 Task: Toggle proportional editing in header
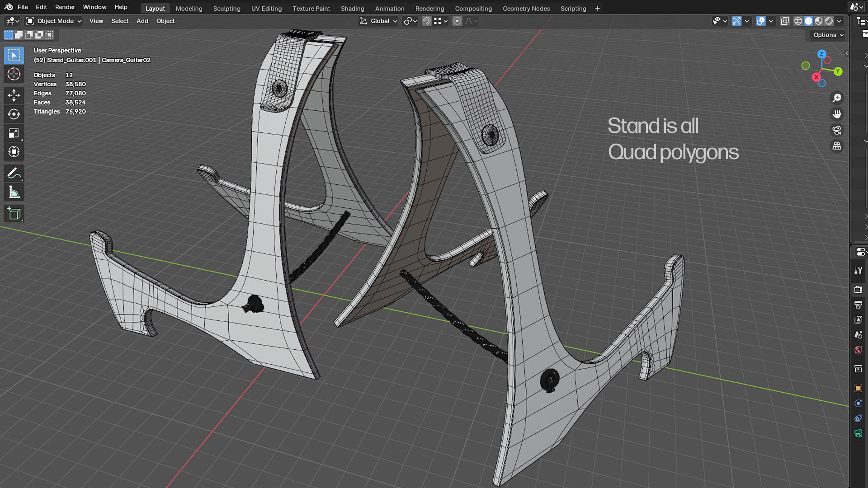[457, 21]
